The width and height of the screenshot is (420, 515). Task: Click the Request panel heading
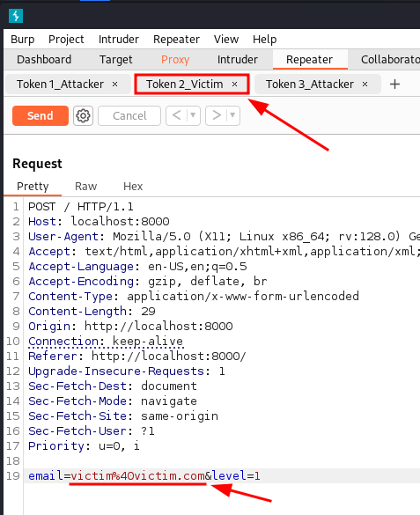pos(37,164)
